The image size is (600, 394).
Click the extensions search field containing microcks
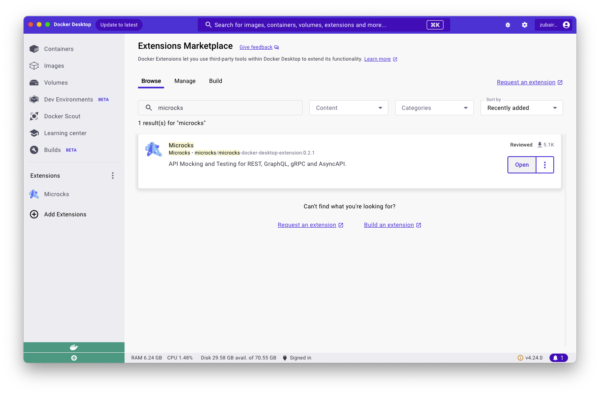point(220,108)
